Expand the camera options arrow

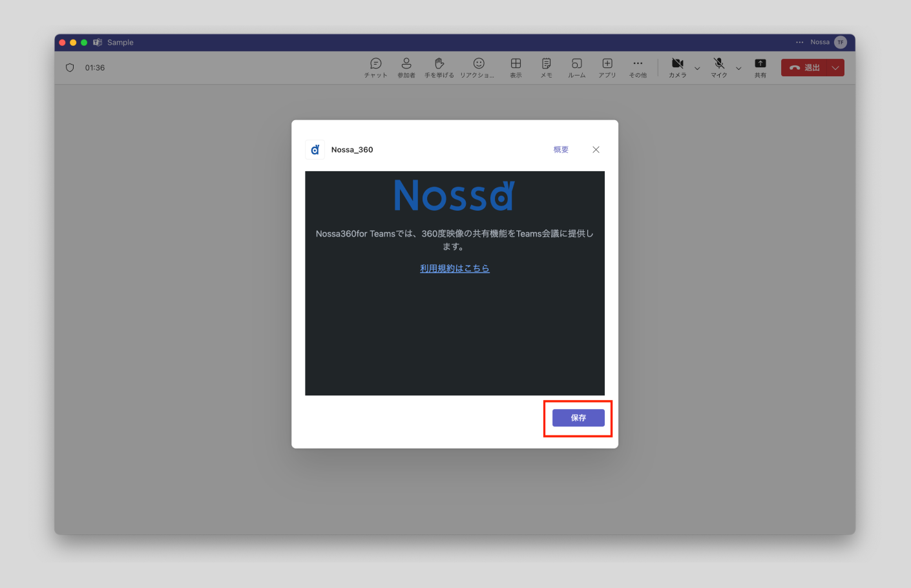click(697, 68)
